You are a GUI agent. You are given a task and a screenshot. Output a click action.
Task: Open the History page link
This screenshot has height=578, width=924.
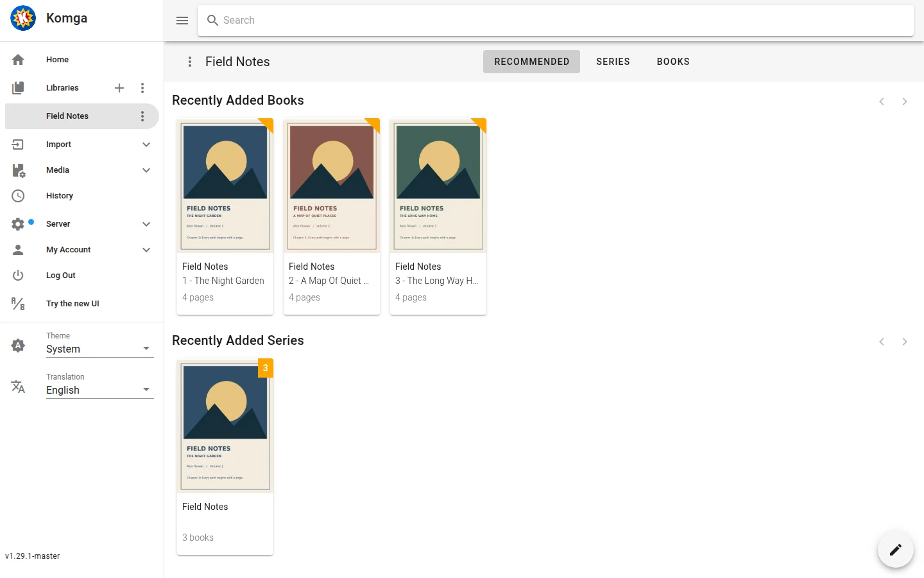60,196
